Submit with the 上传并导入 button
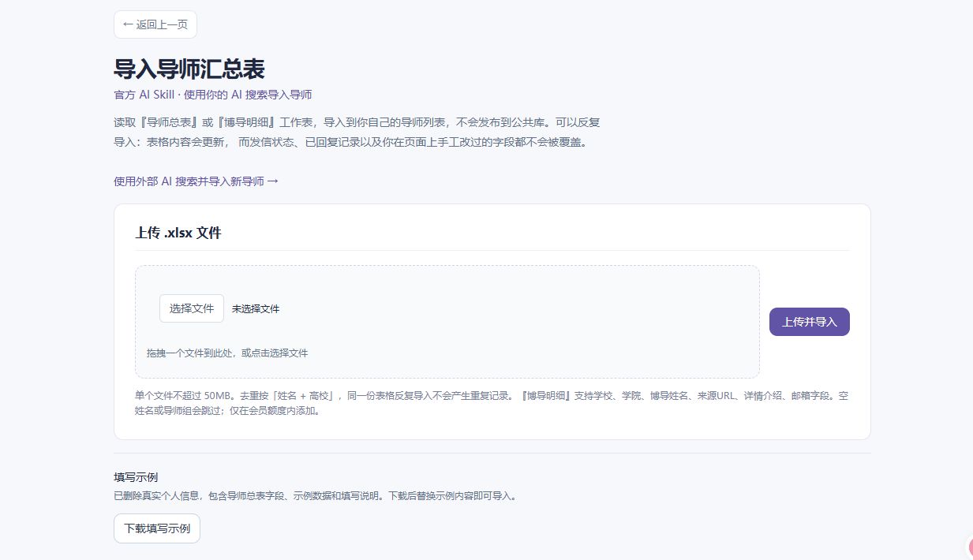The image size is (973, 560). pyautogui.click(x=810, y=322)
